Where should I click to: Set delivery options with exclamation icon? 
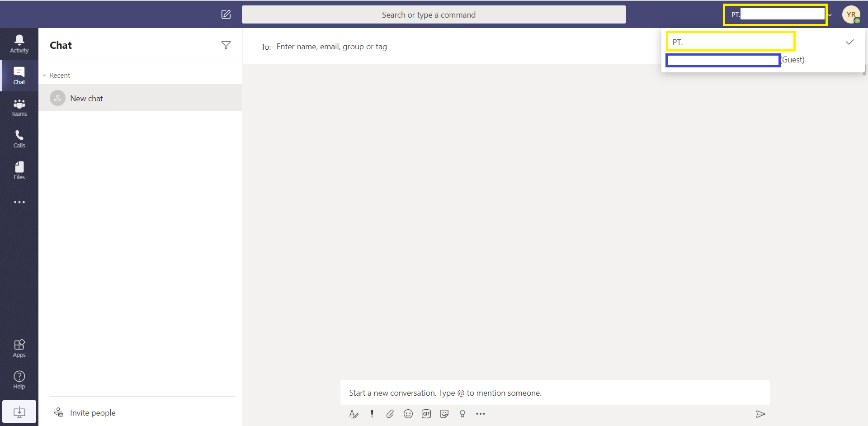click(372, 414)
